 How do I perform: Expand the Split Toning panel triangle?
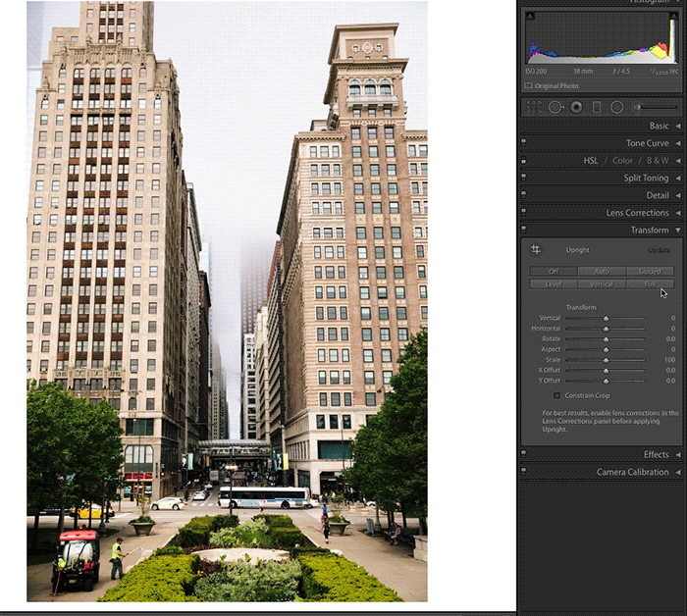[678, 179]
